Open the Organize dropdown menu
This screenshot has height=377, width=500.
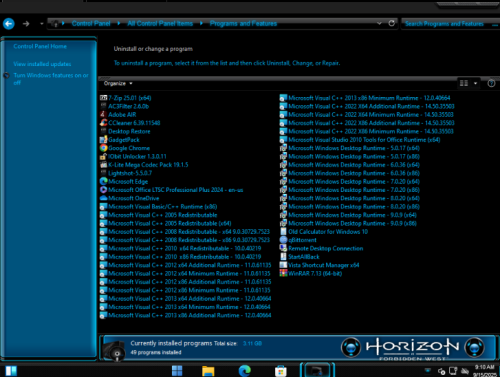(x=118, y=83)
